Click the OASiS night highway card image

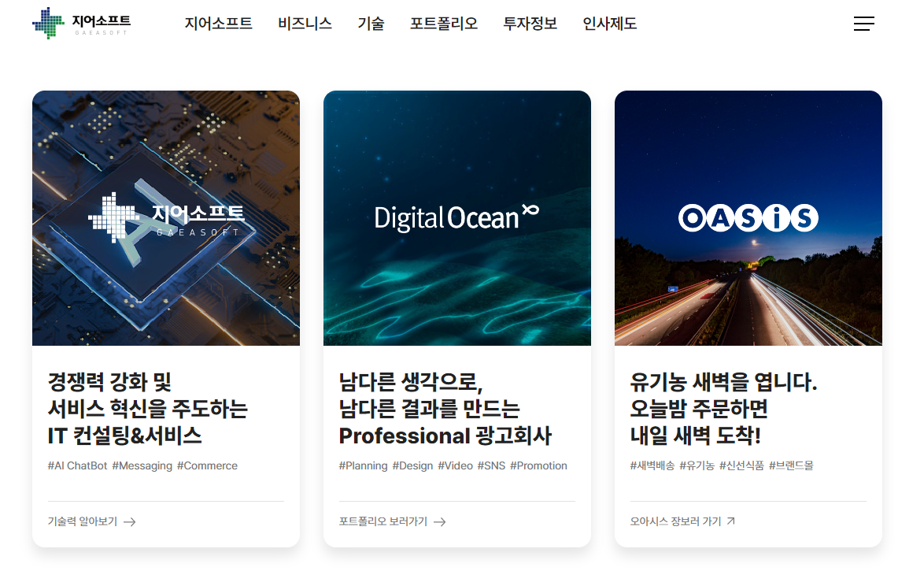pos(748,218)
